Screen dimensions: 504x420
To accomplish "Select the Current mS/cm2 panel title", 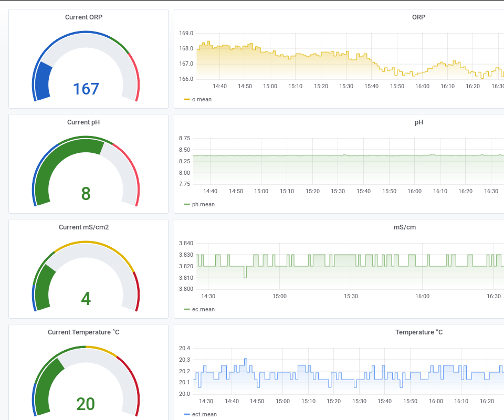I will pos(83,227).
